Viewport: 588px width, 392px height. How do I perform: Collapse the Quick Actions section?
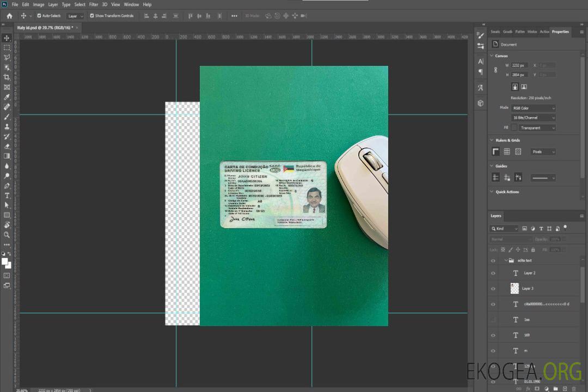(x=492, y=192)
